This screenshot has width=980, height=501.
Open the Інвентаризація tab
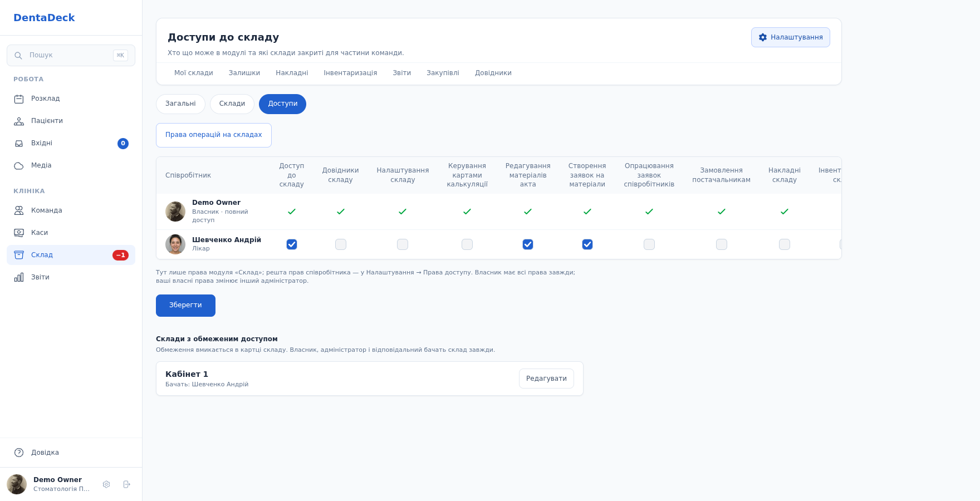[x=350, y=73]
